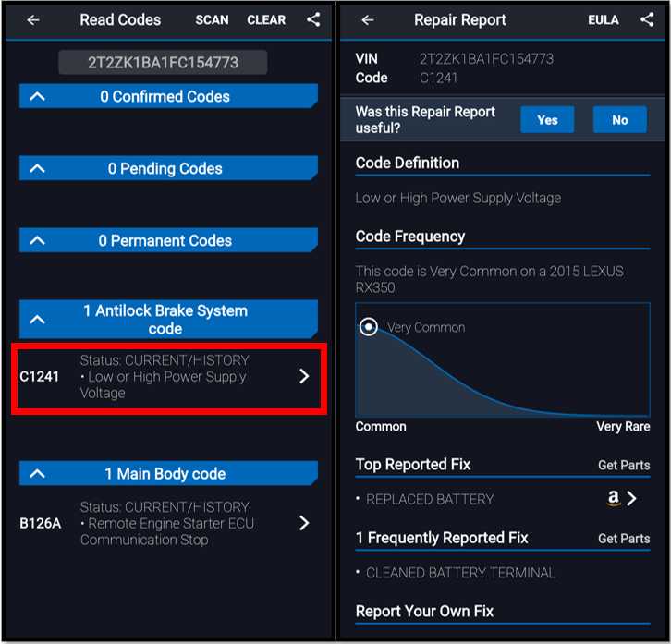Tap Get Parts beside Top Reported Fix
Image resolution: width=671 pixels, height=644 pixels.
coord(624,465)
